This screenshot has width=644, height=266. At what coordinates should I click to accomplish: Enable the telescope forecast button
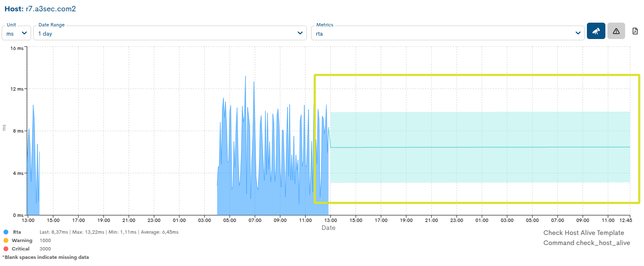pyautogui.click(x=596, y=31)
